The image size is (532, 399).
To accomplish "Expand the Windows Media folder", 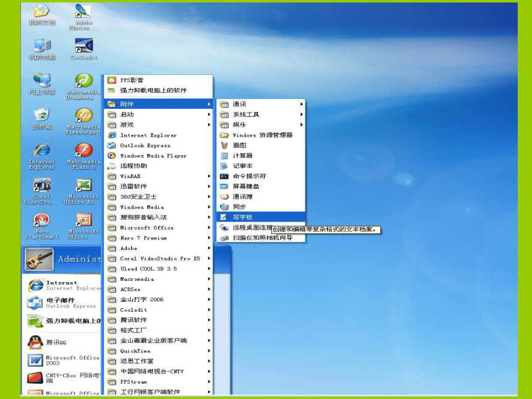I will click(158, 207).
